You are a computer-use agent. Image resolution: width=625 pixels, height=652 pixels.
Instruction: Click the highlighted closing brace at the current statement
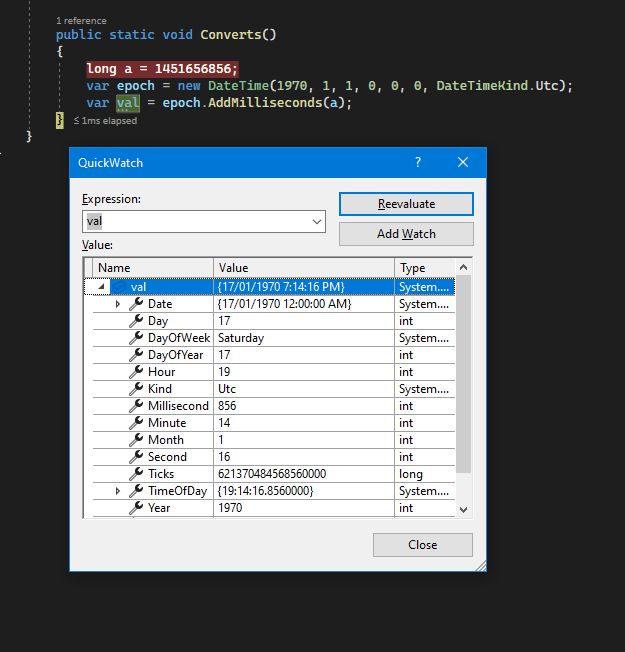(60, 120)
